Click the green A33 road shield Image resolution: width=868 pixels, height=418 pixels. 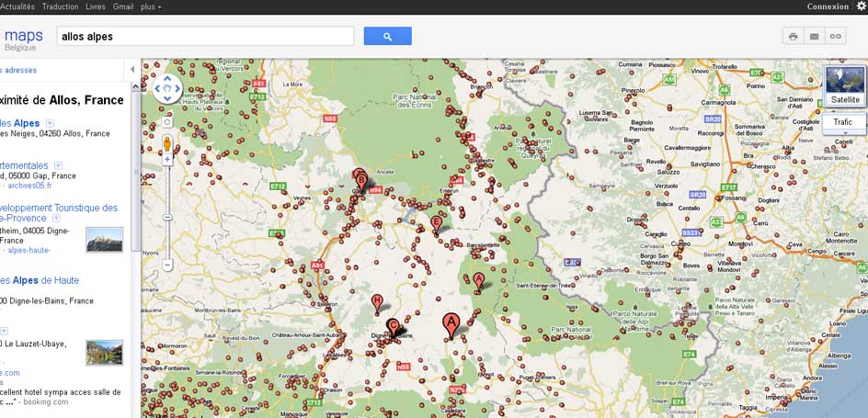click(716, 221)
